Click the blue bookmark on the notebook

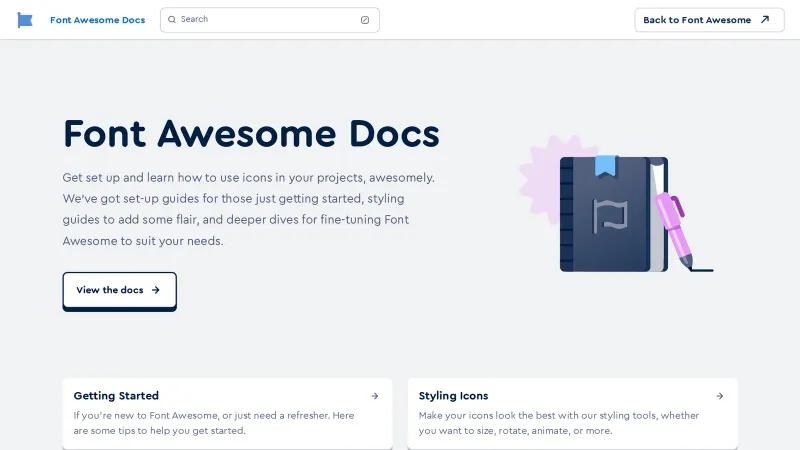pos(605,166)
